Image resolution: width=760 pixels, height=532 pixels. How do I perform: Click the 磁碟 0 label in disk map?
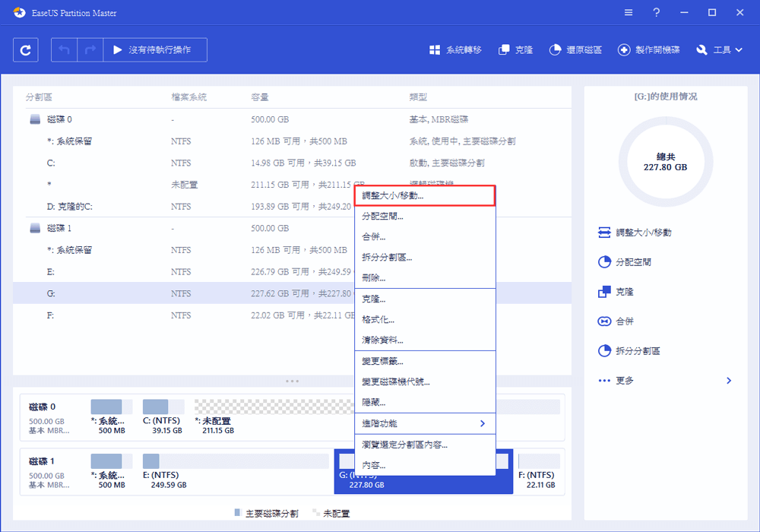coord(42,407)
